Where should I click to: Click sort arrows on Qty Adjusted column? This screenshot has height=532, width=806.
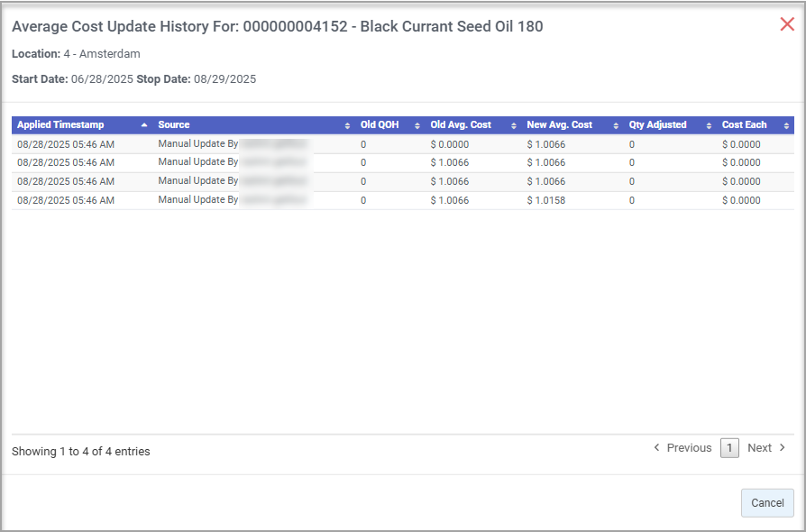click(710, 125)
